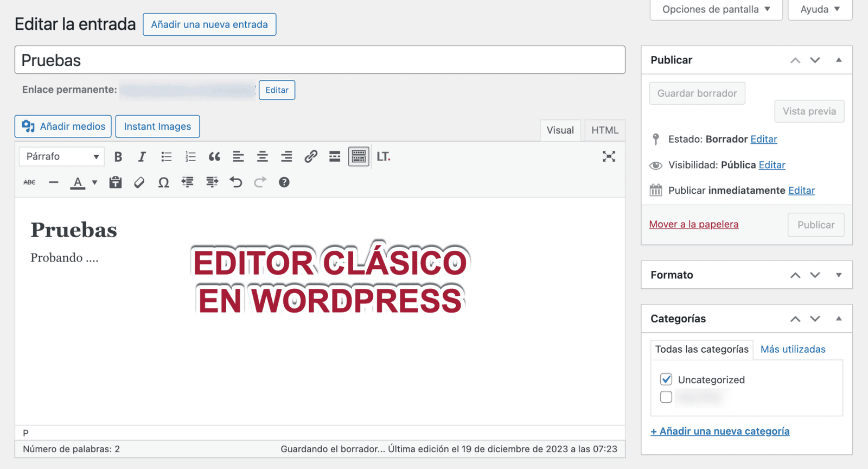This screenshot has height=469, width=868.
Task: Open keyboard shortcuts help
Action: click(x=284, y=182)
